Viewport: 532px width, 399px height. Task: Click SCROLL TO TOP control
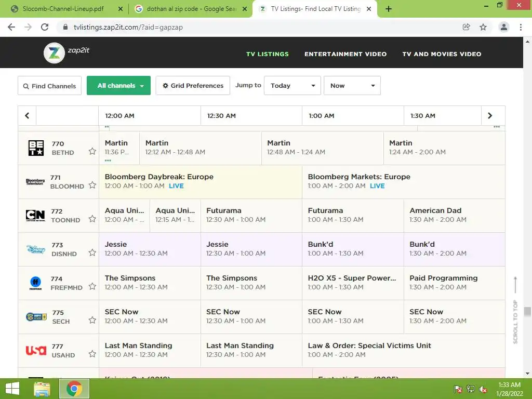515,310
